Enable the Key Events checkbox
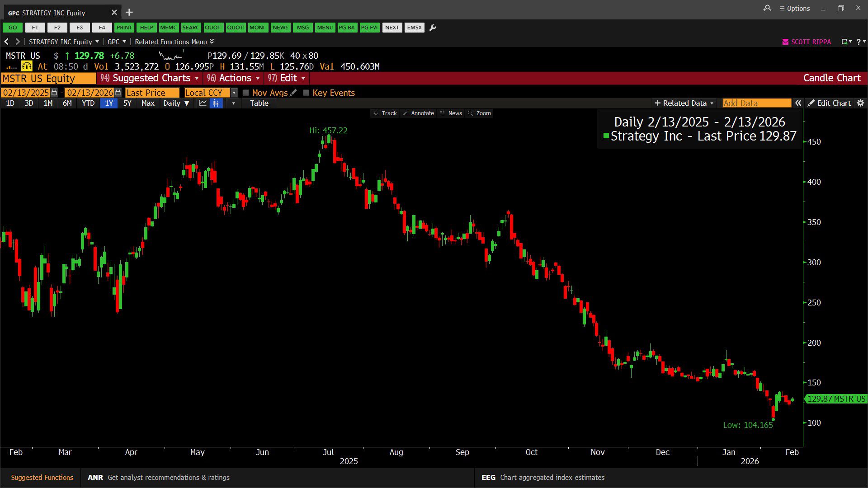 click(306, 93)
